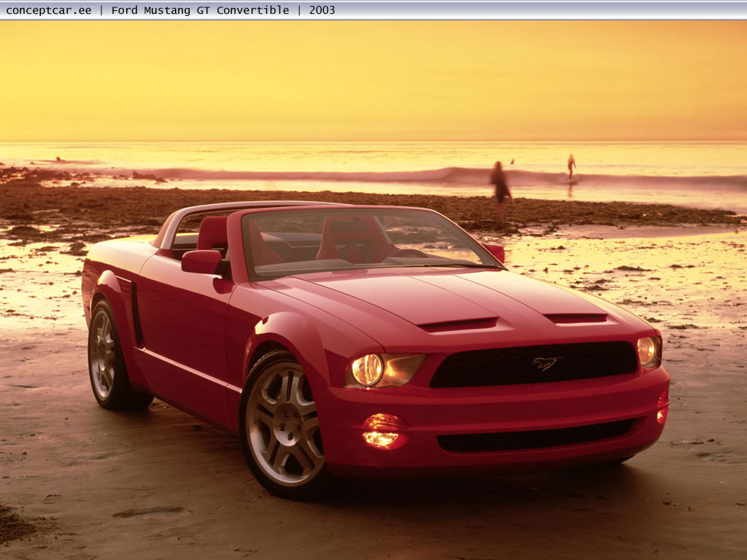Viewport: 747px width, 560px height.
Task: Click the 2003 year text in header
Action: [x=322, y=10]
